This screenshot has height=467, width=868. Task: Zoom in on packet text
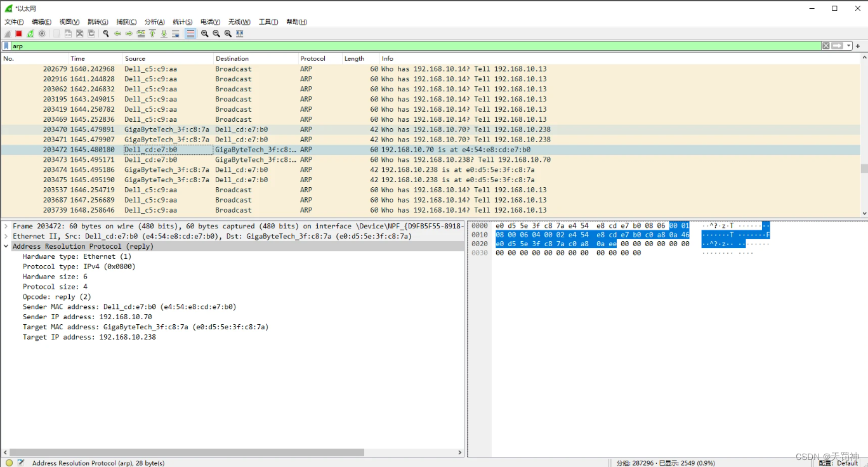click(205, 34)
